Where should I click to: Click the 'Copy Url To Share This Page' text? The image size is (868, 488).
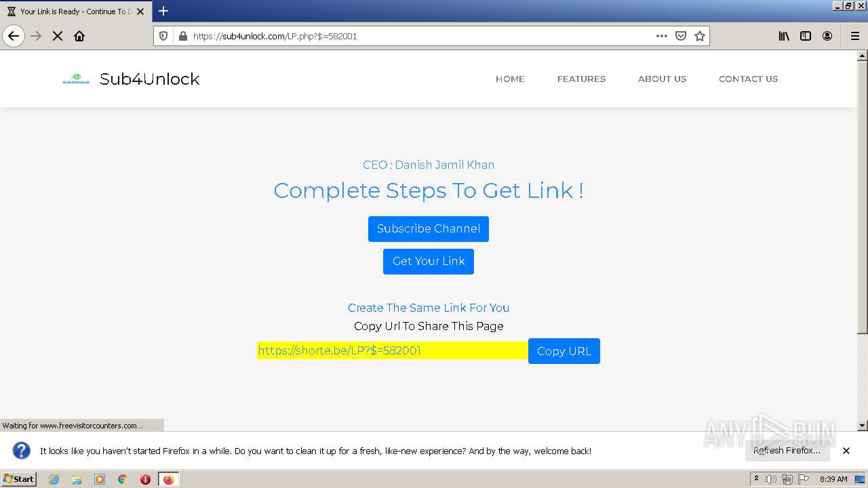point(429,326)
